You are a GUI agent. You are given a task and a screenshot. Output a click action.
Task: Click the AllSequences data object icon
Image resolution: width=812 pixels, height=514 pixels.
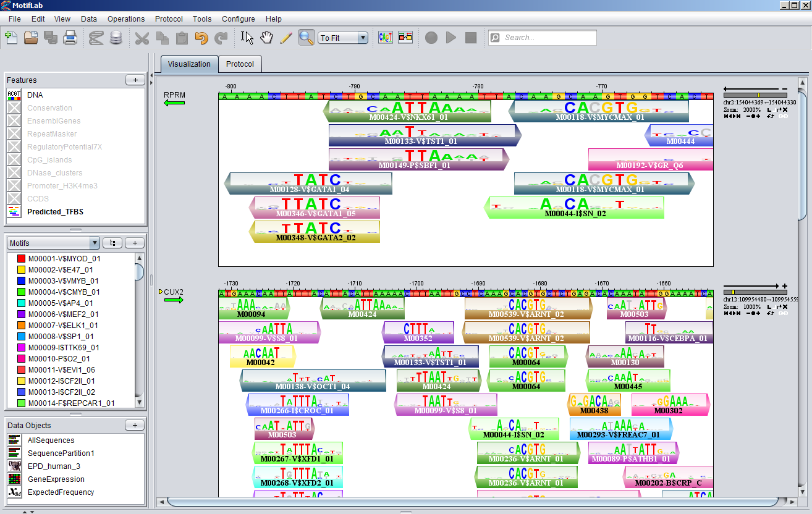(14, 440)
